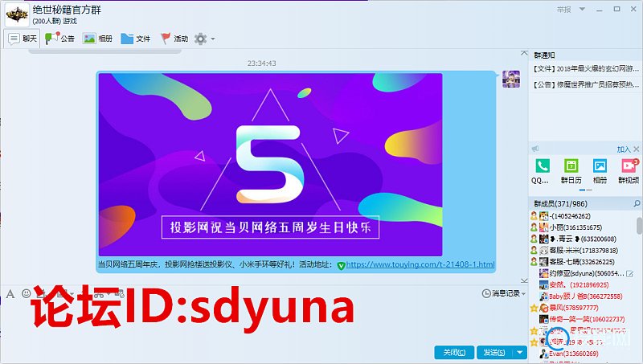Click the member list scrollbar thumb

pyautogui.click(x=639, y=226)
